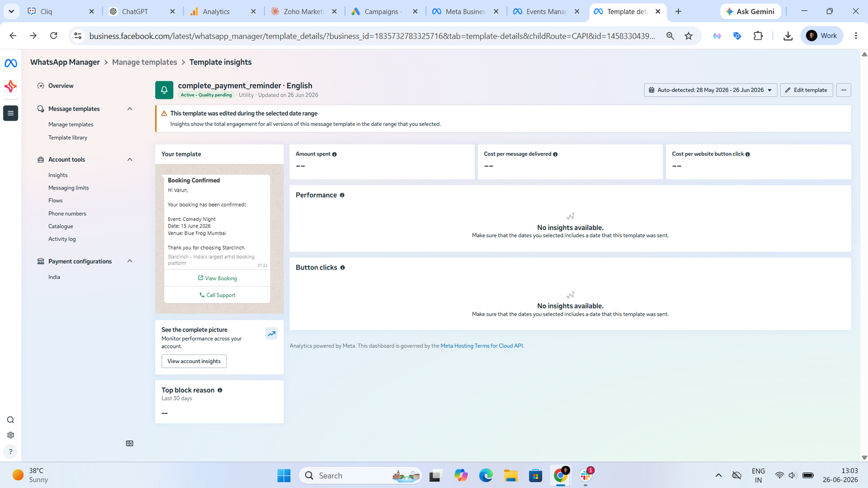Open India under Payment configurations
The height and width of the screenshot is (488, 868).
54,277
